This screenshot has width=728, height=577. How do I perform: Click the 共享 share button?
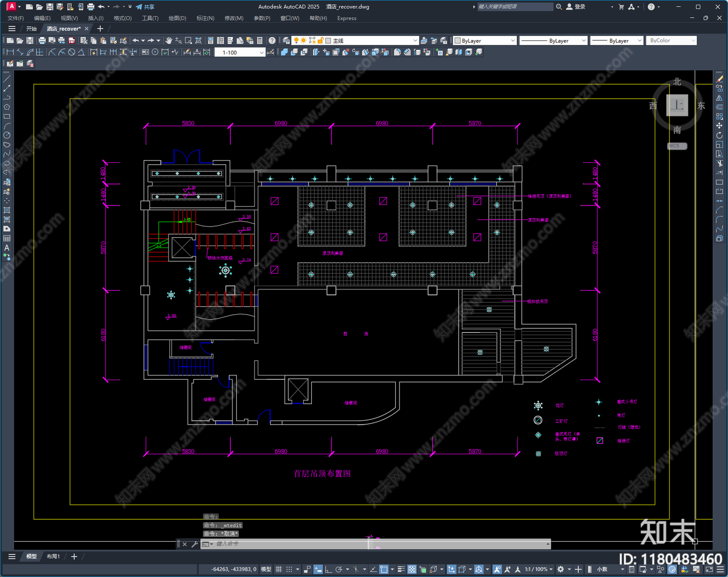(145, 7)
